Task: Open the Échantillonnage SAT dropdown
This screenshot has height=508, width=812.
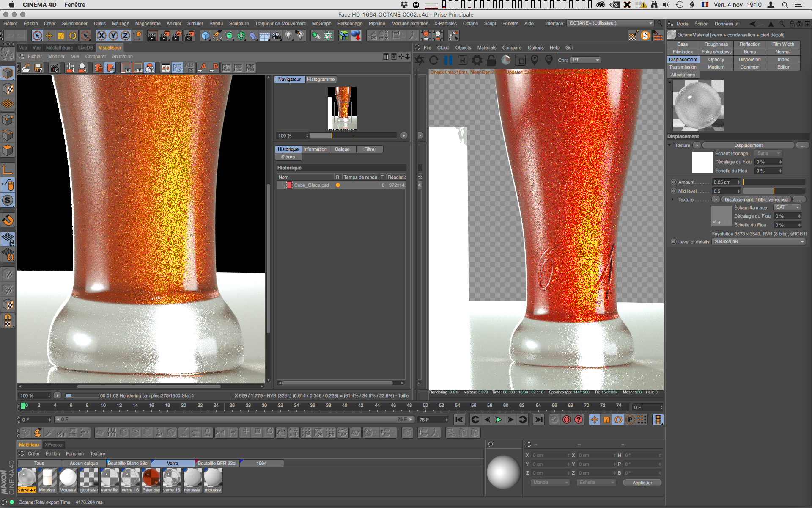Action: point(787,207)
